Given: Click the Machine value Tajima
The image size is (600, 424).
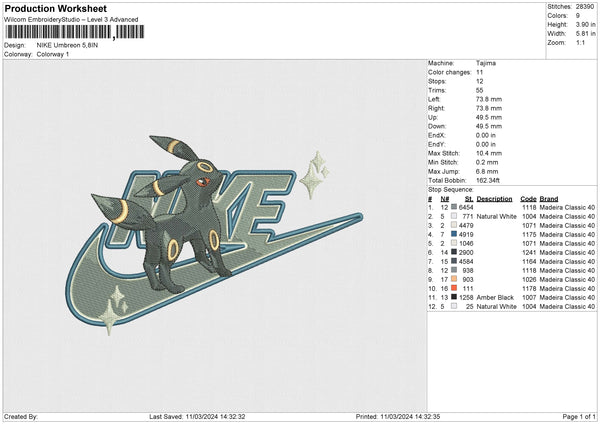Looking at the screenshot, I should tap(486, 63).
